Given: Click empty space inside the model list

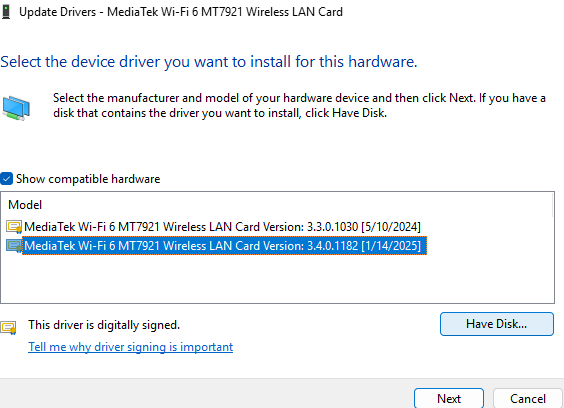Looking at the screenshot, I should pos(277,279).
